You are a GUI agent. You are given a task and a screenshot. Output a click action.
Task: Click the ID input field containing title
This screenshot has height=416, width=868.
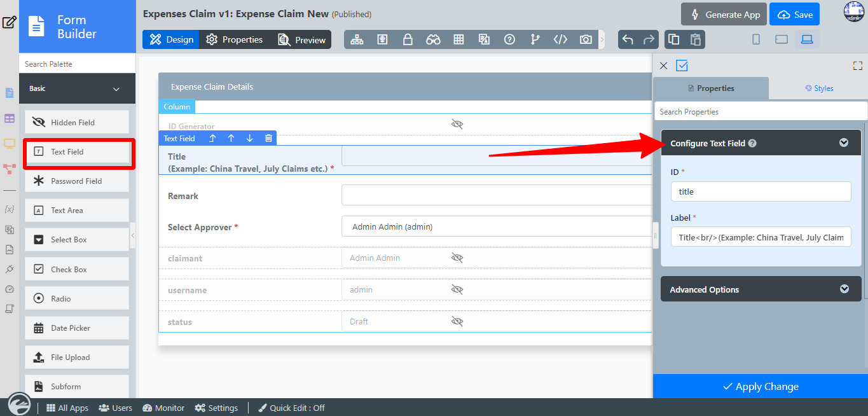(x=761, y=191)
